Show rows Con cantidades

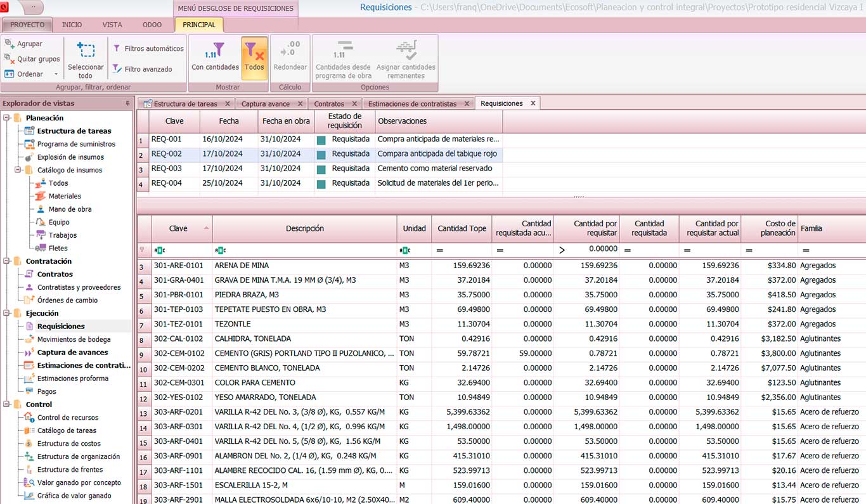[216, 57]
